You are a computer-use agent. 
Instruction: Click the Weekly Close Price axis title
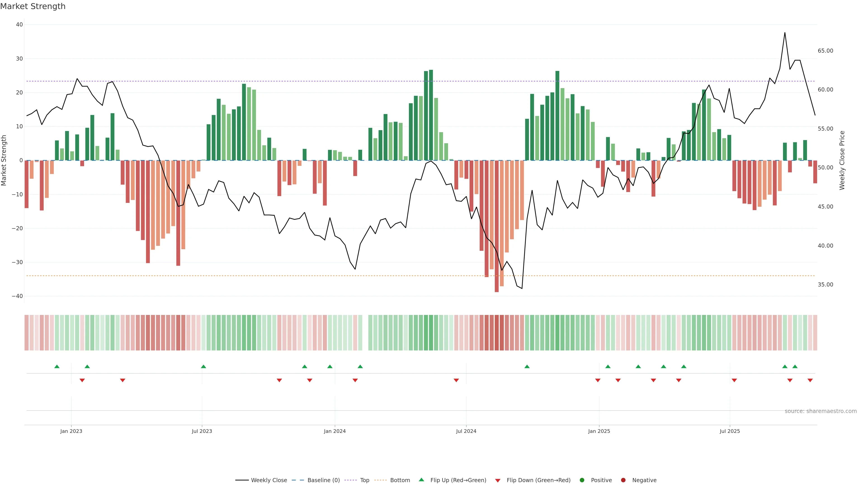(x=842, y=160)
